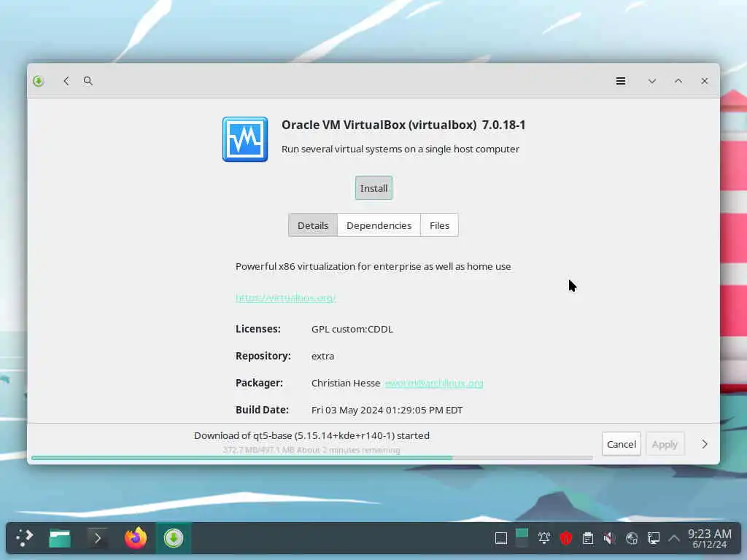Switch to the Files tab
This screenshot has width=747, height=560.
coord(439,225)
